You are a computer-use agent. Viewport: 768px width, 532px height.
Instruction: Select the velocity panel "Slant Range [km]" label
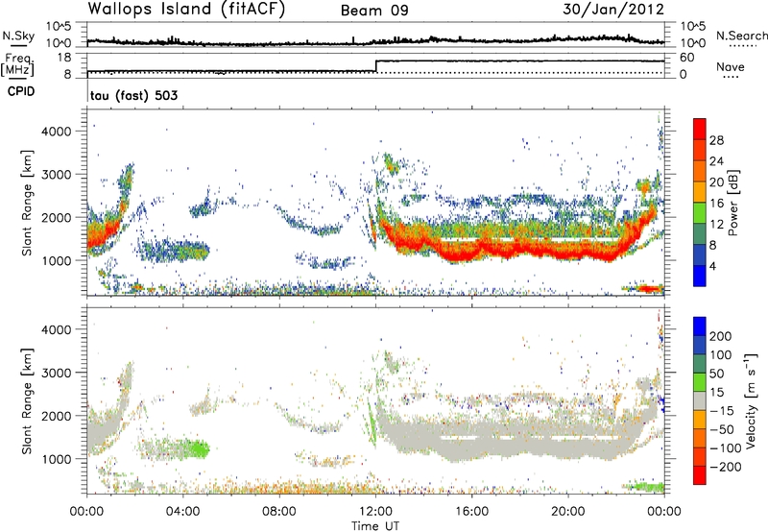coord(27,400)
